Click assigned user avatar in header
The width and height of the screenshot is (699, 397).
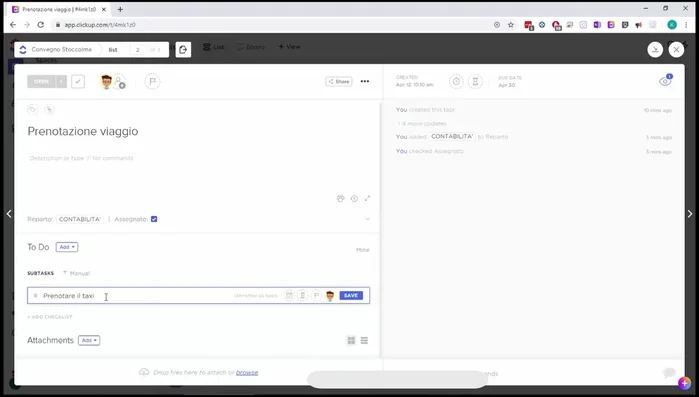point(106,82)
